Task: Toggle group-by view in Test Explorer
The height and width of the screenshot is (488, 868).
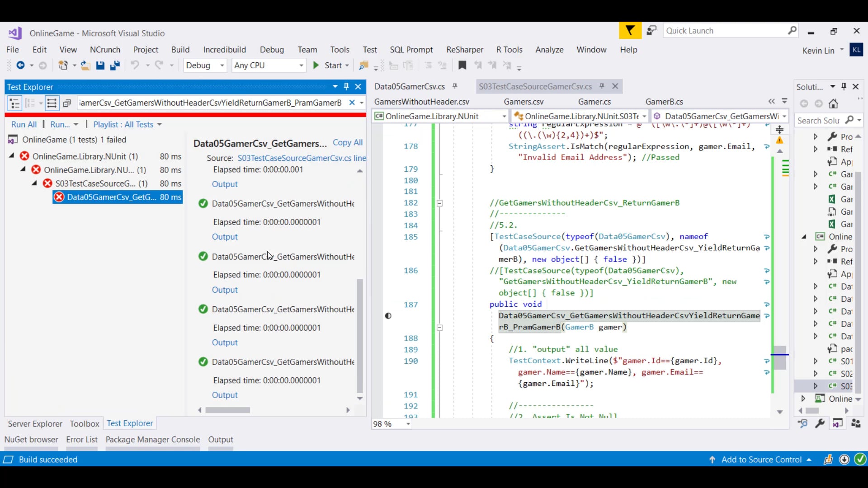Action: [30, 103]
